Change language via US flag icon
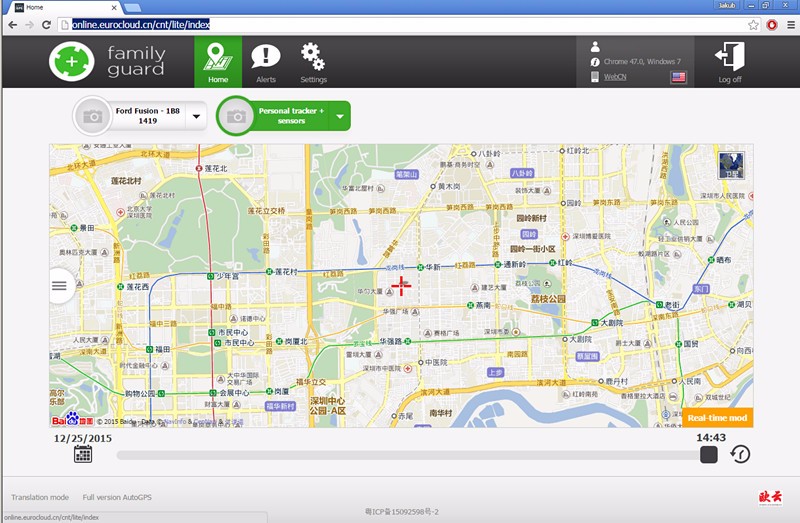The width and height of the screenshot is (800, 523). [x=679, y=77]
